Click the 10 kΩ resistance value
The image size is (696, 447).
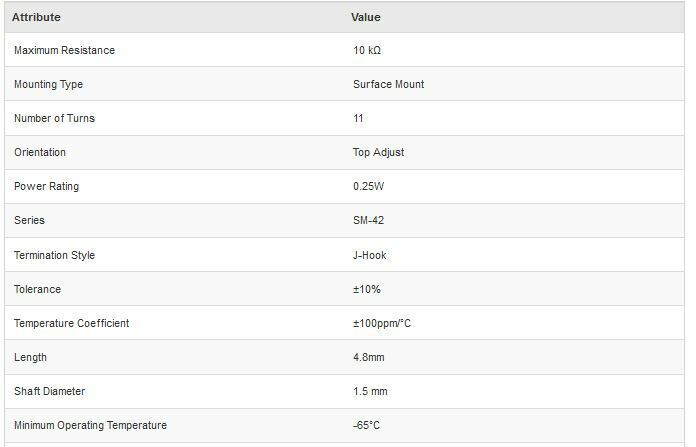pos(367,50)
